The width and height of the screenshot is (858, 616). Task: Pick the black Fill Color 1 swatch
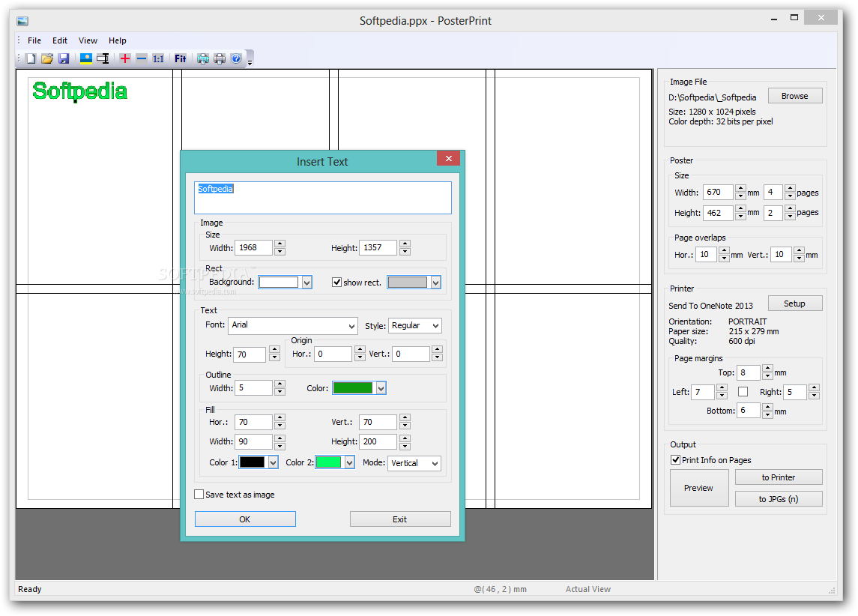pos(253,462)
